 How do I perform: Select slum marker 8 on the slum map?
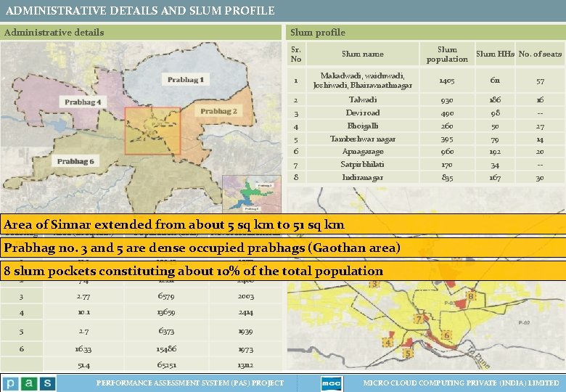tap(471, 296)
